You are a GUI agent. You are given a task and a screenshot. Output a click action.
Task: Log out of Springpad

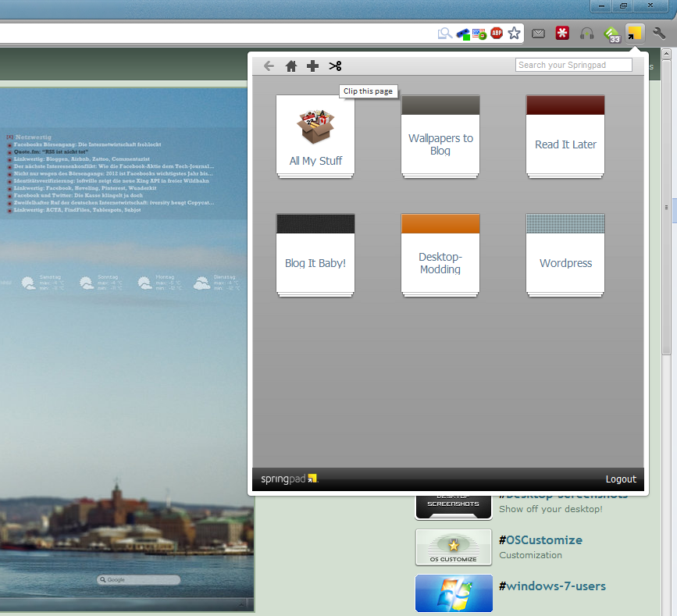(x=621, y=479)
